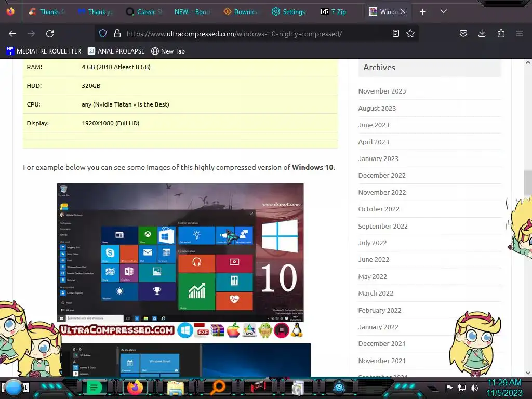Screen dimensions: 532x399
Task: Open the January 2022 archive
Action: coord(378,327)
